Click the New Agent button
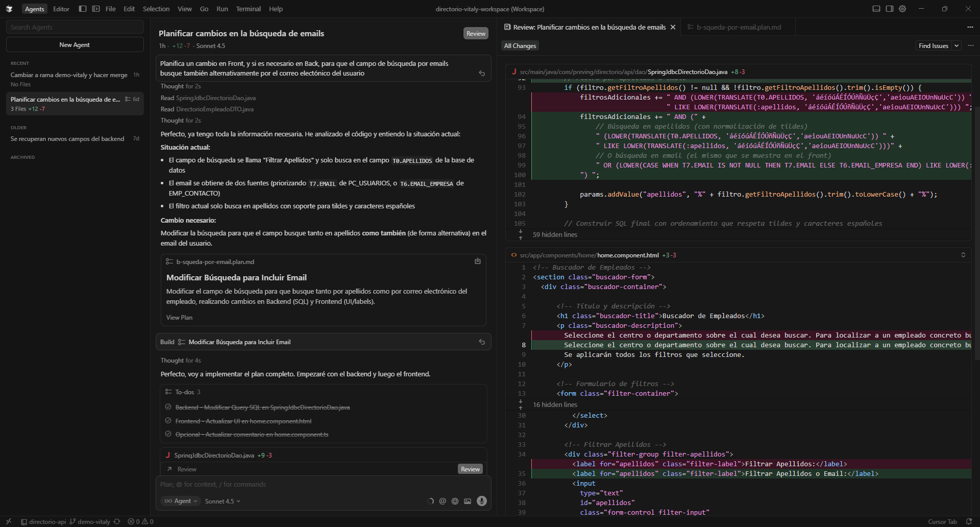980x527 pixels. click(75, 44)
